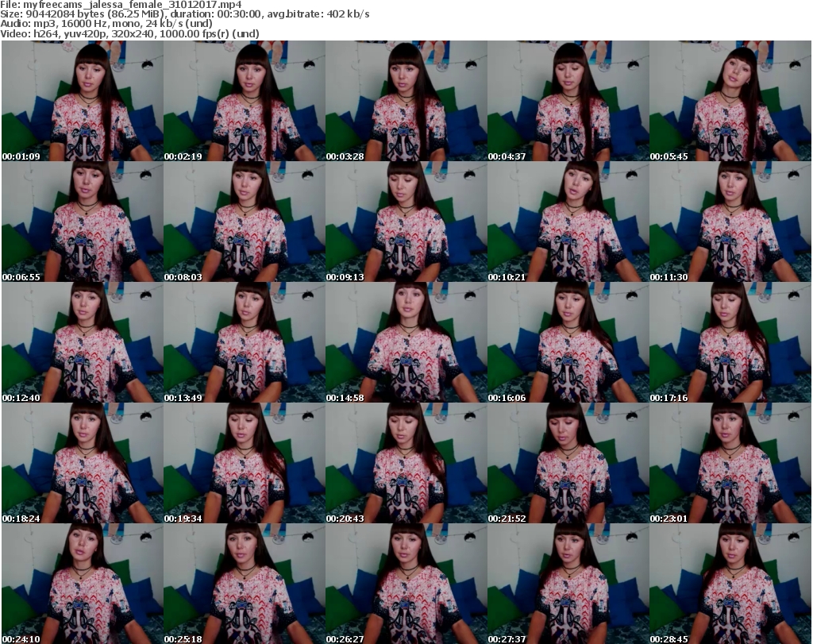
Task: Choose the 00:28:45 thumbnail
Action: pyautogui.click(x=730, y=584)
